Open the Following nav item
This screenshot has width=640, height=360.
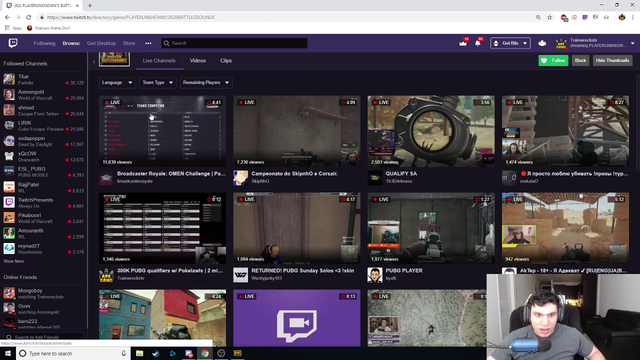click(x=44, y=43)
